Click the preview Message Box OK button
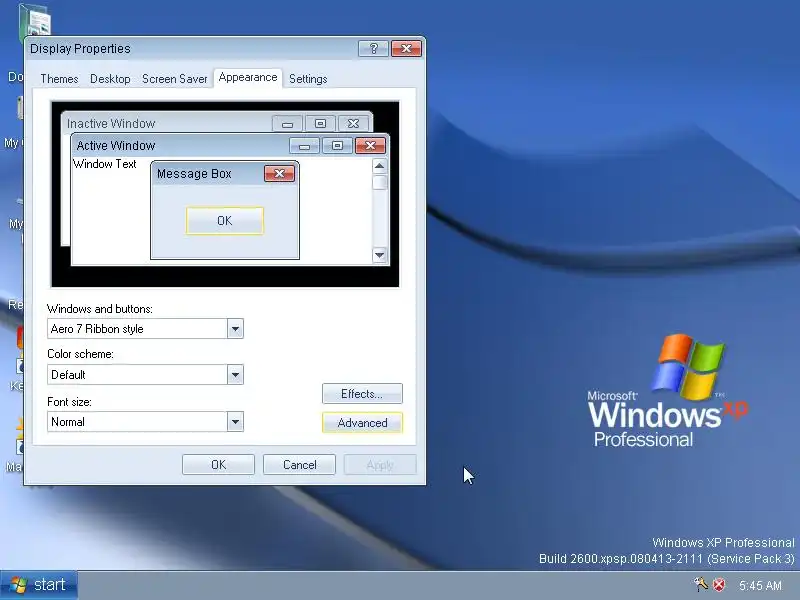Viewport: 800px width, 600px height. pyautogui.click(x=225, y=221)
